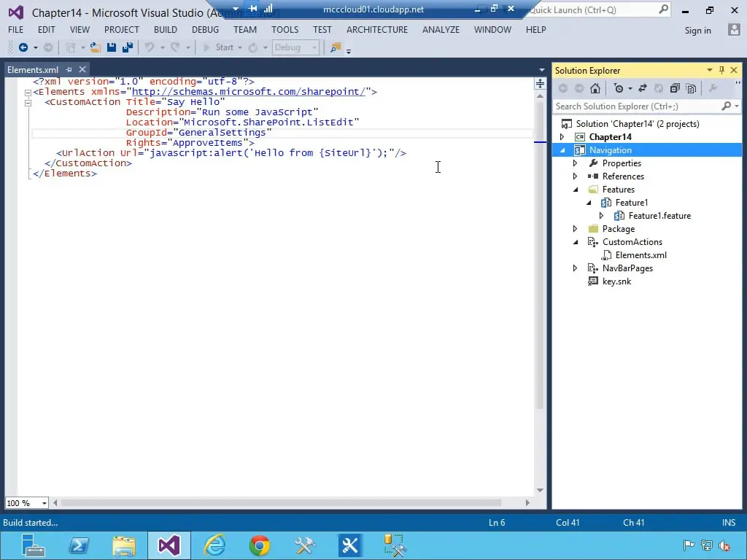Click the schemas.microsoft.com/sharepoint link

pyautogui.click(x=248, y=91)
